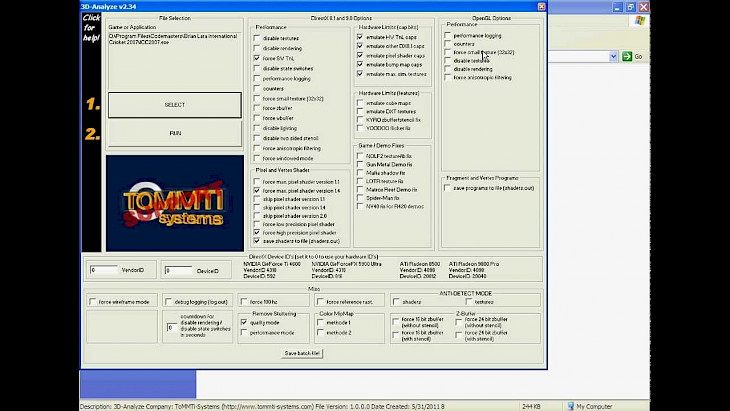
Task: Enable DirectX 'disable textures' checkbox
Action: (257, 38)
